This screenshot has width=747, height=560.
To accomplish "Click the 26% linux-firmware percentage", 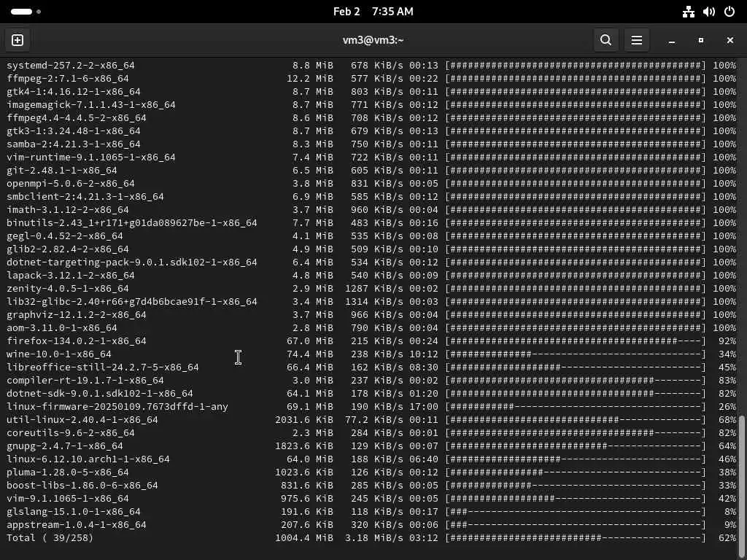I will coord(727,407).
